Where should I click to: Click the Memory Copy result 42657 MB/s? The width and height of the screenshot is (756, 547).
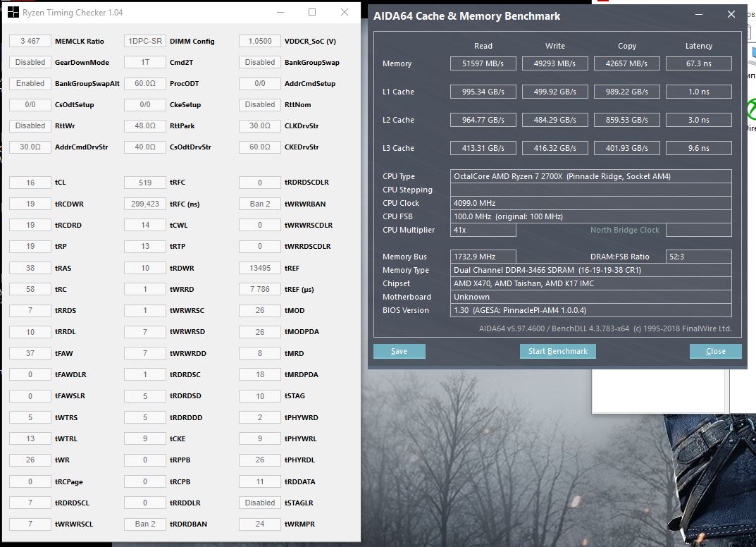click(x=627, y=63)
